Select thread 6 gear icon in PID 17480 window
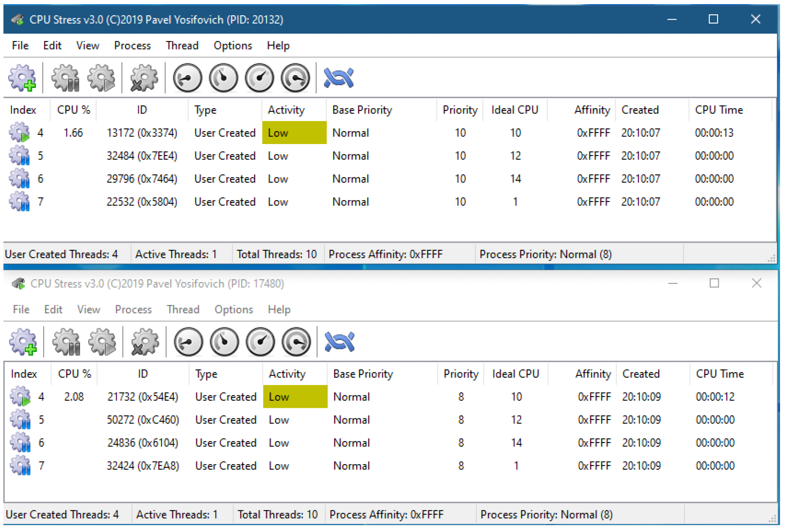 (20, 442)
